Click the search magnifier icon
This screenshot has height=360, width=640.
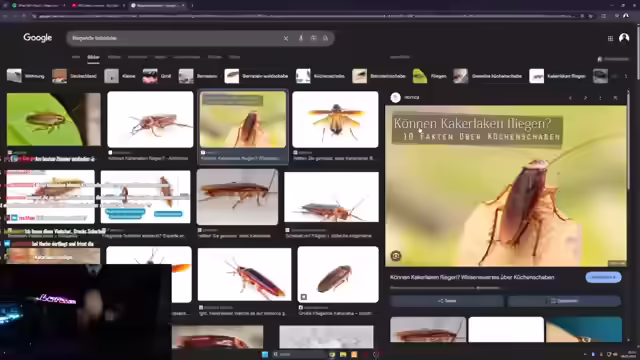coord(326,38)
